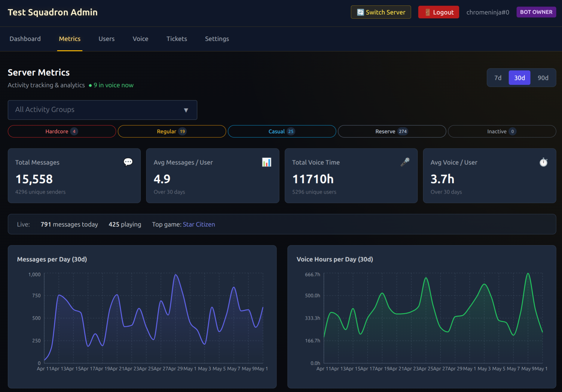
Task: Click the 11710h total voice time value
Action: (313, 179)
